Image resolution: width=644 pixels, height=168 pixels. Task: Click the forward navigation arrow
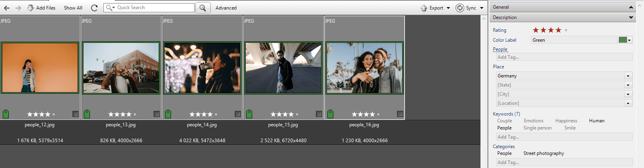18,8
